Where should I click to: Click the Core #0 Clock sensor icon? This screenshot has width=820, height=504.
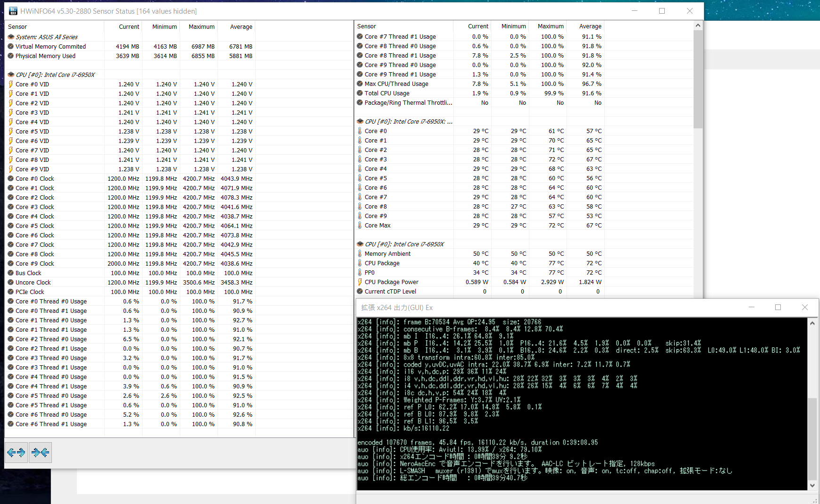11,178
